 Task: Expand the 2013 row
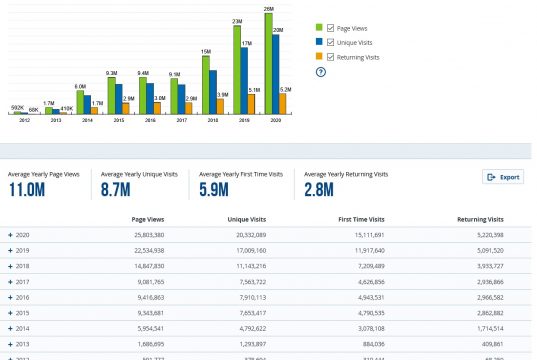pyautogui.click(x=10, y=344)
